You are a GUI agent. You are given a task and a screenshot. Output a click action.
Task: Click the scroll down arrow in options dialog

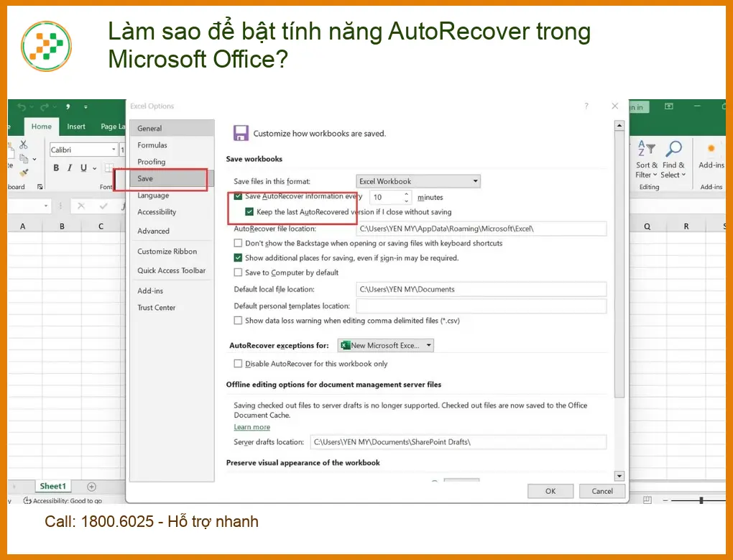(x=619, y=476)
